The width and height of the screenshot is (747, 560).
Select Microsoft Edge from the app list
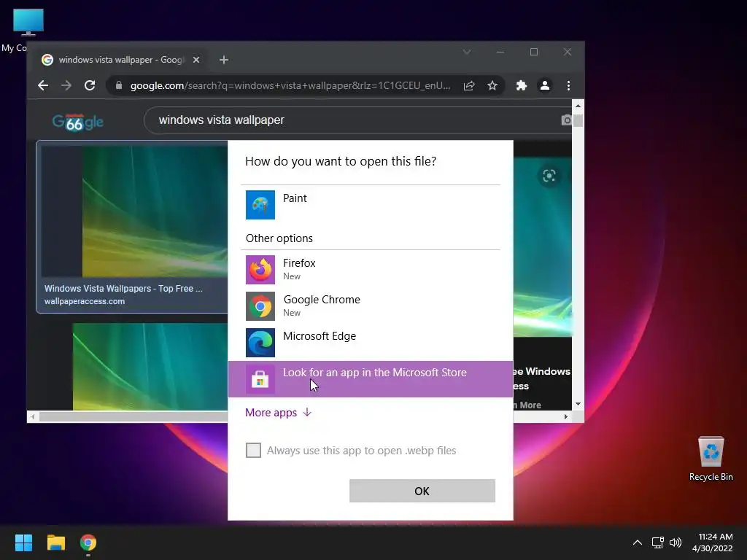point(370,343)
